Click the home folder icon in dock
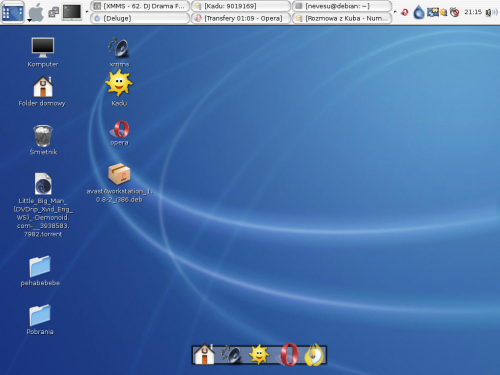500x375 pixels. click(204, 354)
